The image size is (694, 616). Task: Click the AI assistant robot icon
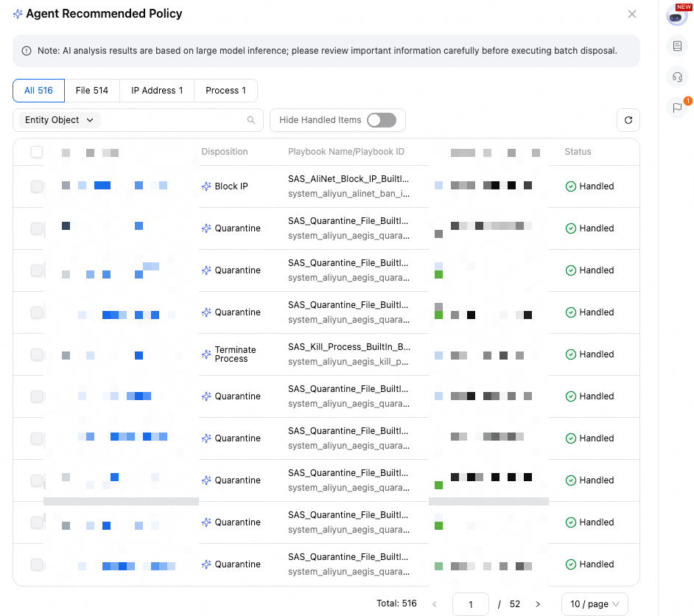[676, 15]
